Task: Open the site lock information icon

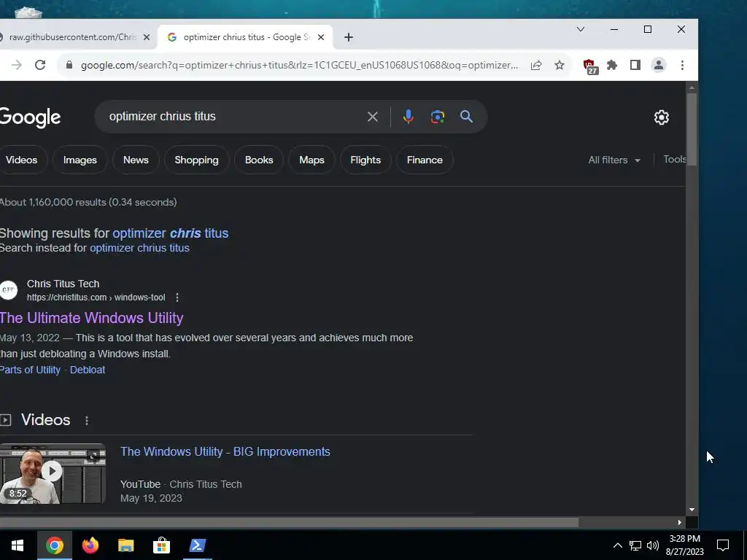Action: click(69, 65)
